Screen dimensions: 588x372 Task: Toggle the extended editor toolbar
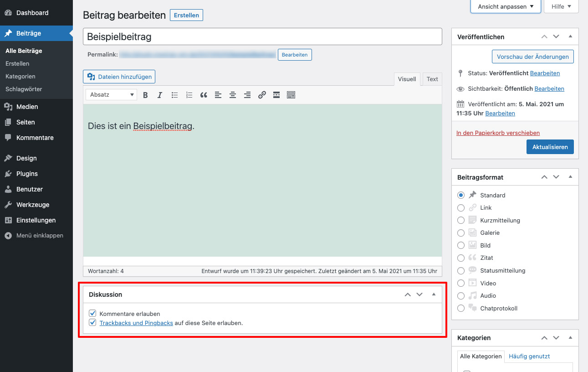coord(291,95)
